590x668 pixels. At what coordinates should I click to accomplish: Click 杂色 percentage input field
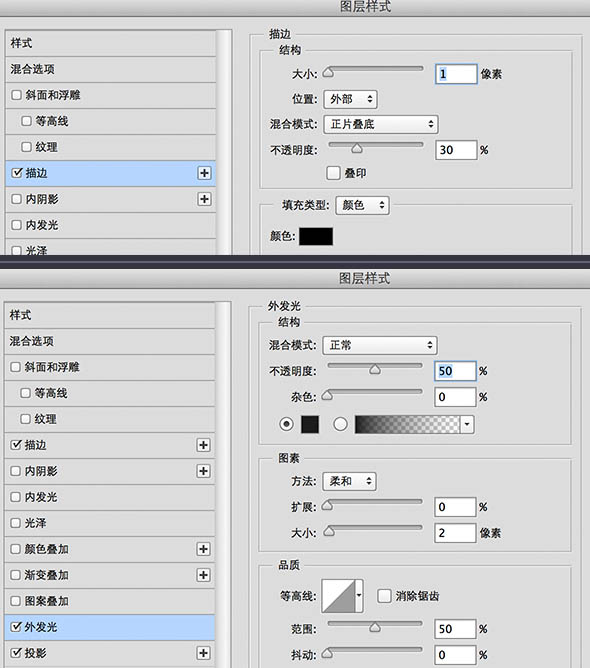pos(455,397)
